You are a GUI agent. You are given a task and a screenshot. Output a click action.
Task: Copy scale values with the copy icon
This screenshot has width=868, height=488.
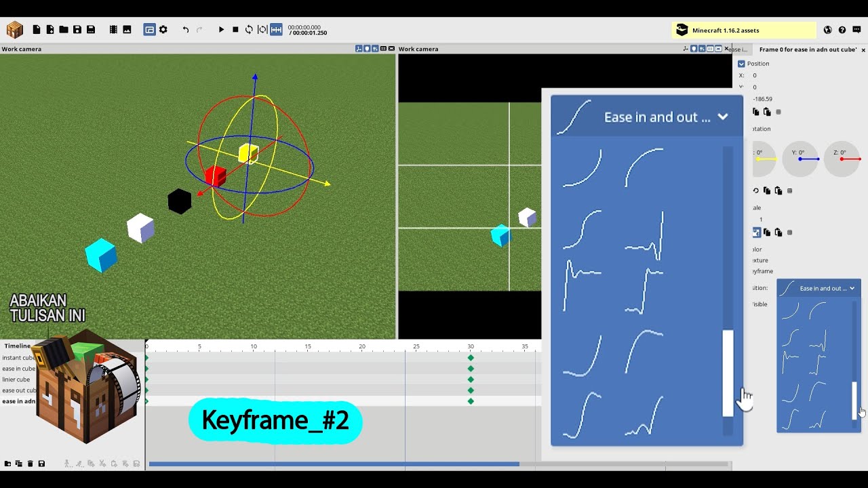coord(767,232)
